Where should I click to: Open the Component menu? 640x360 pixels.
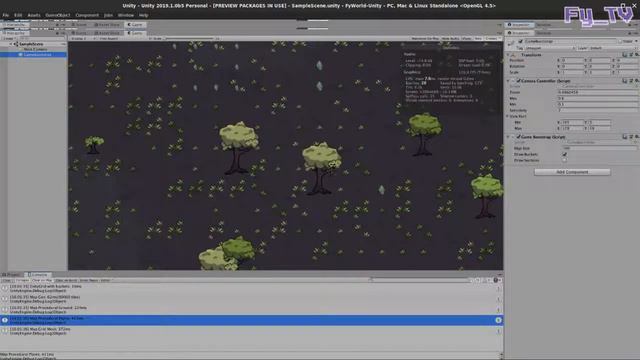[87, 15]
